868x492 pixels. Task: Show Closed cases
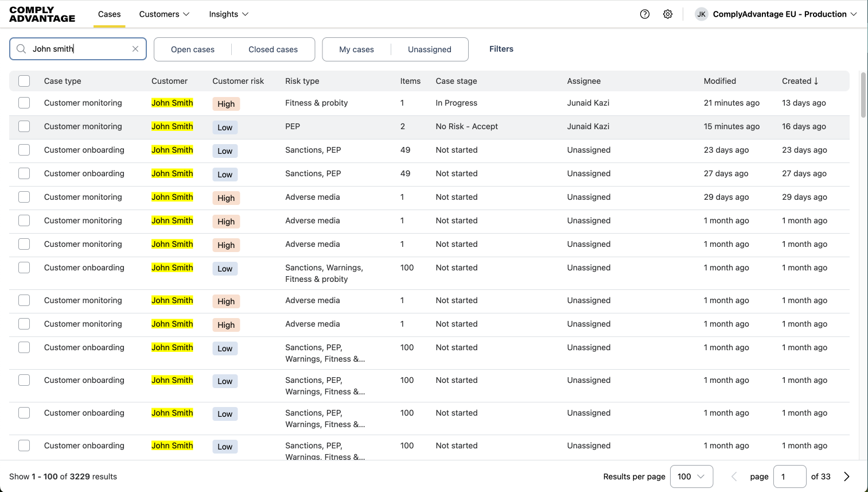(273, 49)
